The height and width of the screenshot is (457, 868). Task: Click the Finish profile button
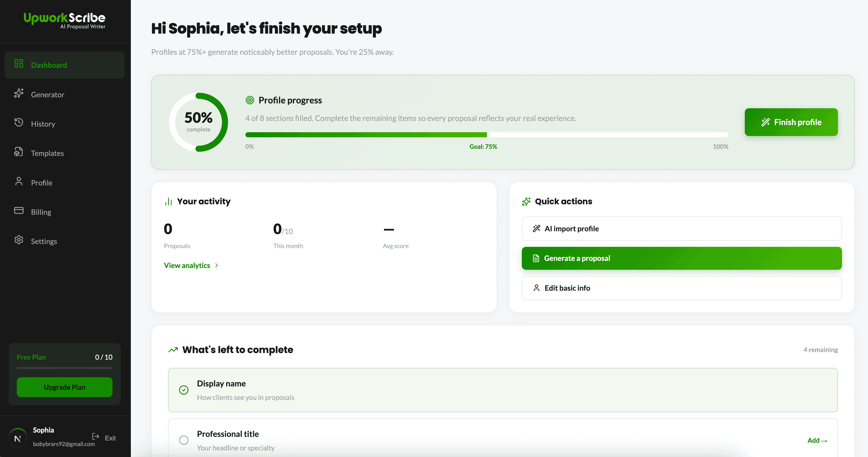coord(791,122)
